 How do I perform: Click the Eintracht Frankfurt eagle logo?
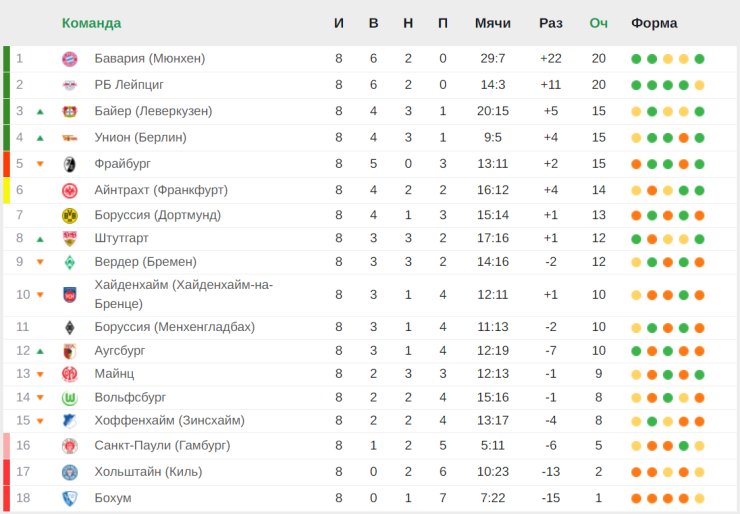coord(70,190)
